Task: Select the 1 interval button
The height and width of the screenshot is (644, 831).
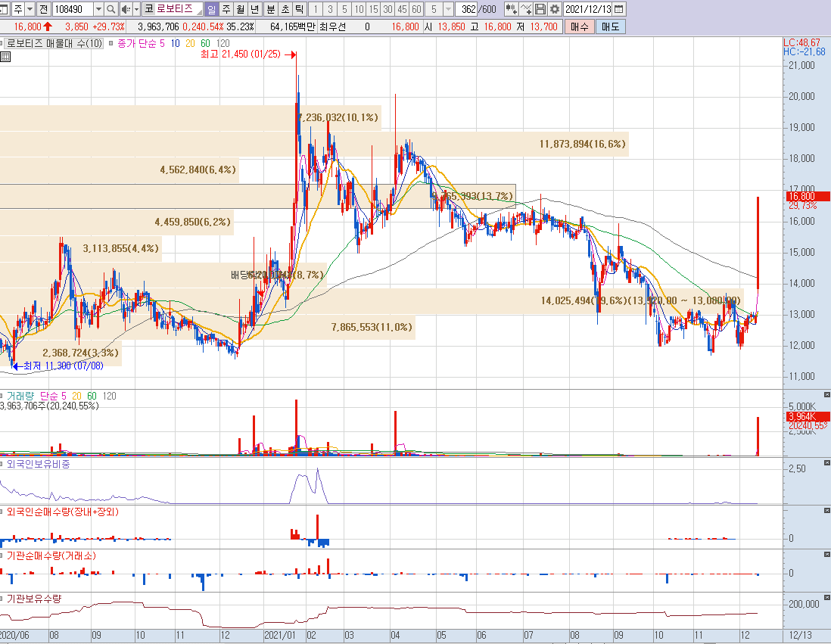Action: point(316,9)
